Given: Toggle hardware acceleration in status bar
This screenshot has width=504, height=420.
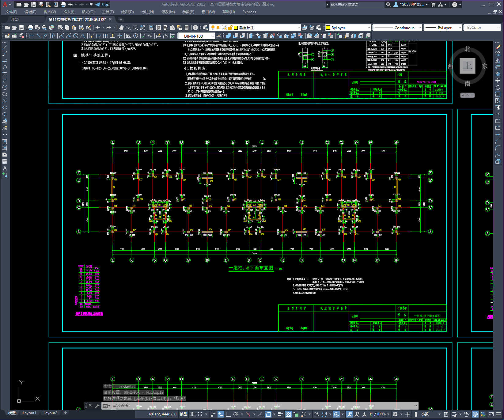Looking at the screenshot, I should click(x=475, y=414).
